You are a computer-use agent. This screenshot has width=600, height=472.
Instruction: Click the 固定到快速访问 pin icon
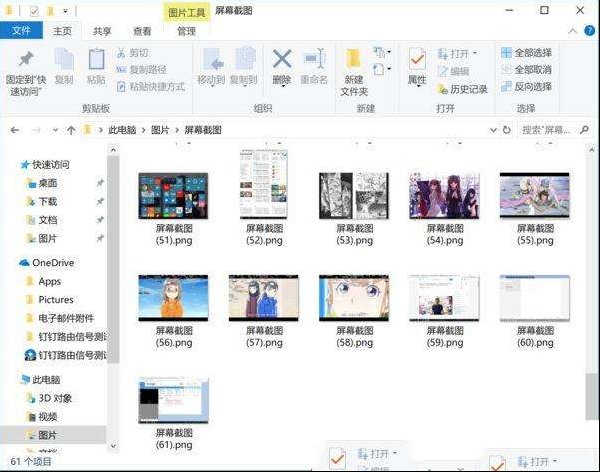[x=26, y=59]
